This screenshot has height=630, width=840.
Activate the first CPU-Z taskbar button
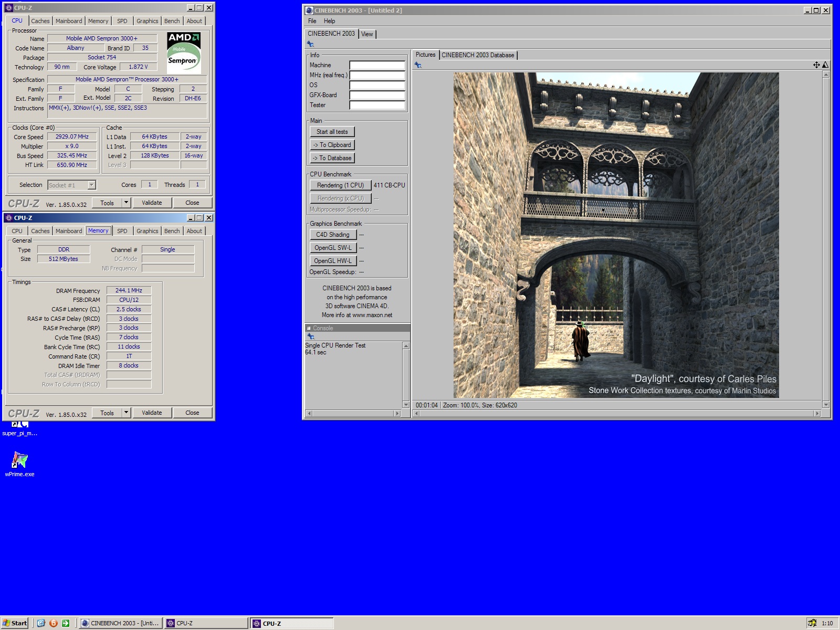pos(206,623)
